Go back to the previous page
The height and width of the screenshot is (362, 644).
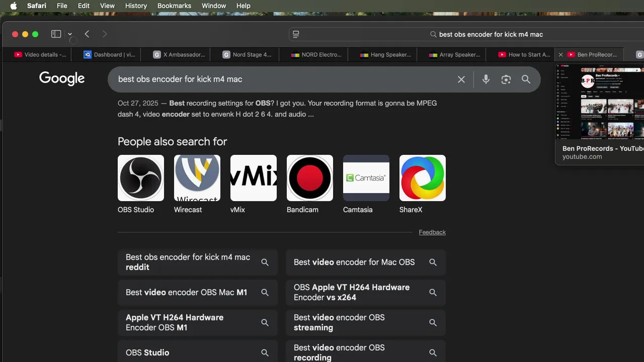point(87,34)
